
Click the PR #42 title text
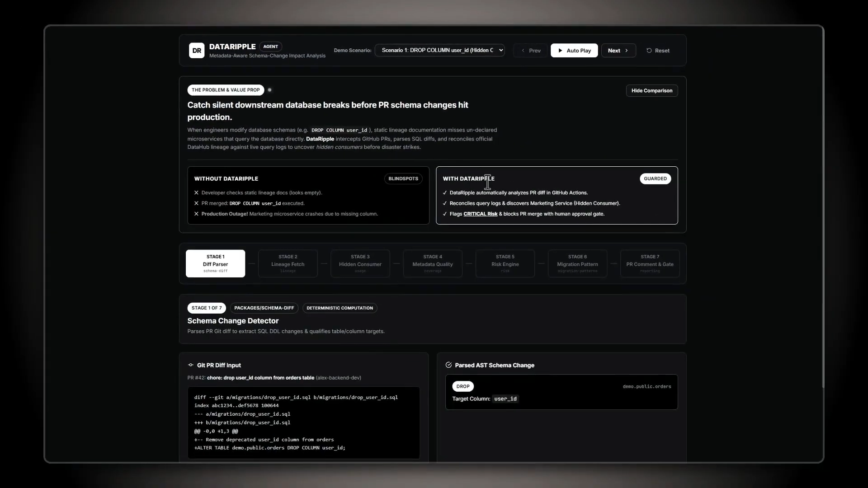tap(260, 378)
